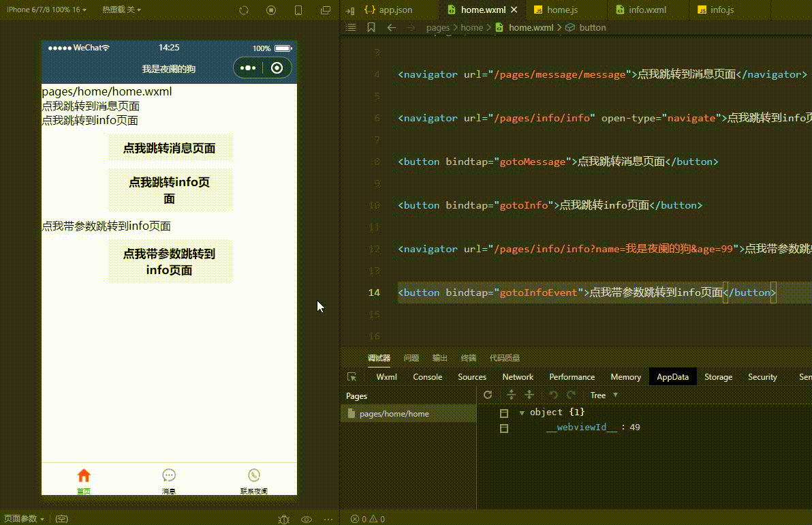
Task: Click the element inspector arrow in debugger
Action: (x=352, y=377)
